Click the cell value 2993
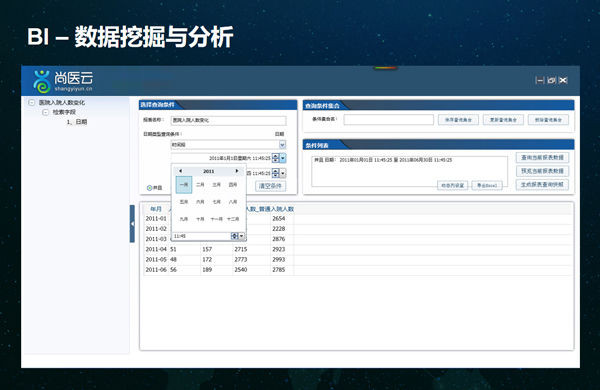Image resolution: width=600 pixels, height=390 pixels. tap(279, 259)
